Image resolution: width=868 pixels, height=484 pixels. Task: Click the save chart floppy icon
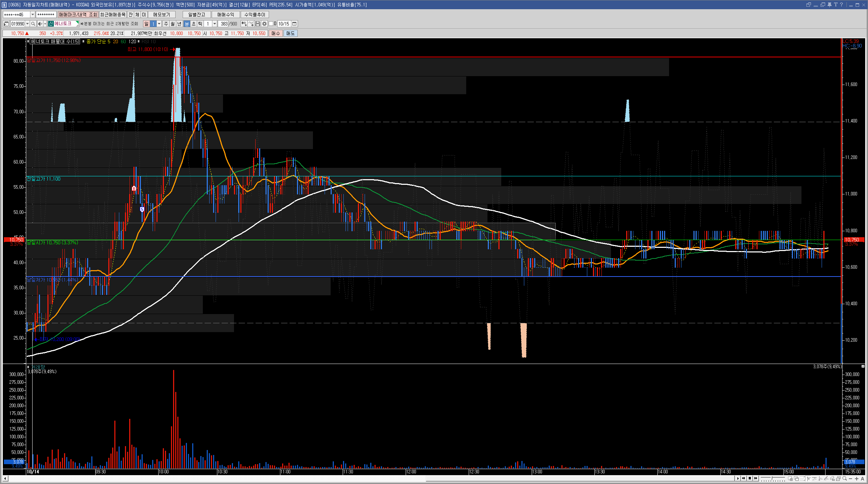258,24
